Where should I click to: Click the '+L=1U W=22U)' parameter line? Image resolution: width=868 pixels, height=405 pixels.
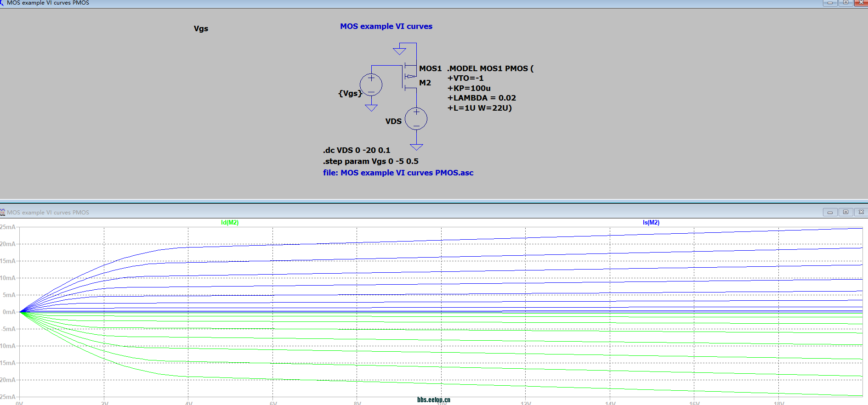click(x=480, y=108)
